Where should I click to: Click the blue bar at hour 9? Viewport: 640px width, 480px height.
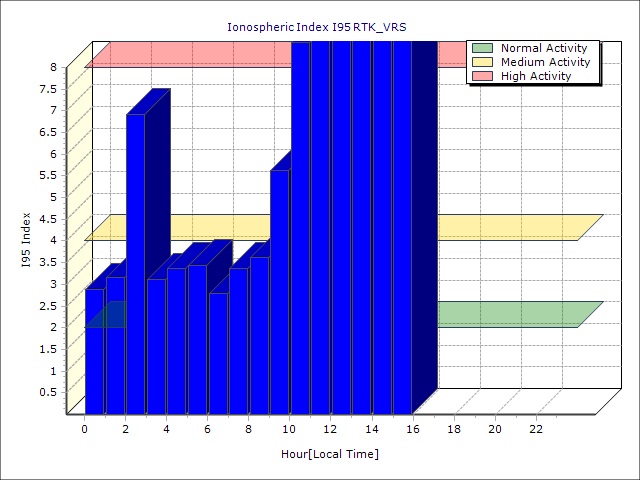coord(279,290)
